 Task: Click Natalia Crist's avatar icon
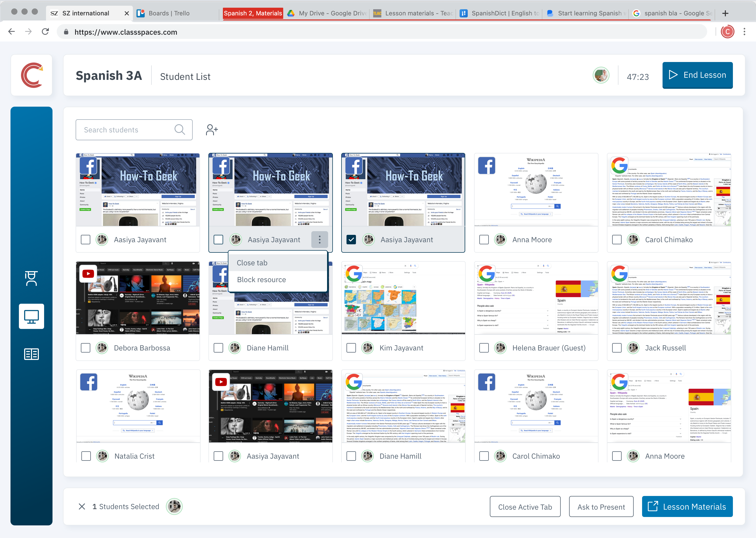(x=102, y=456)
